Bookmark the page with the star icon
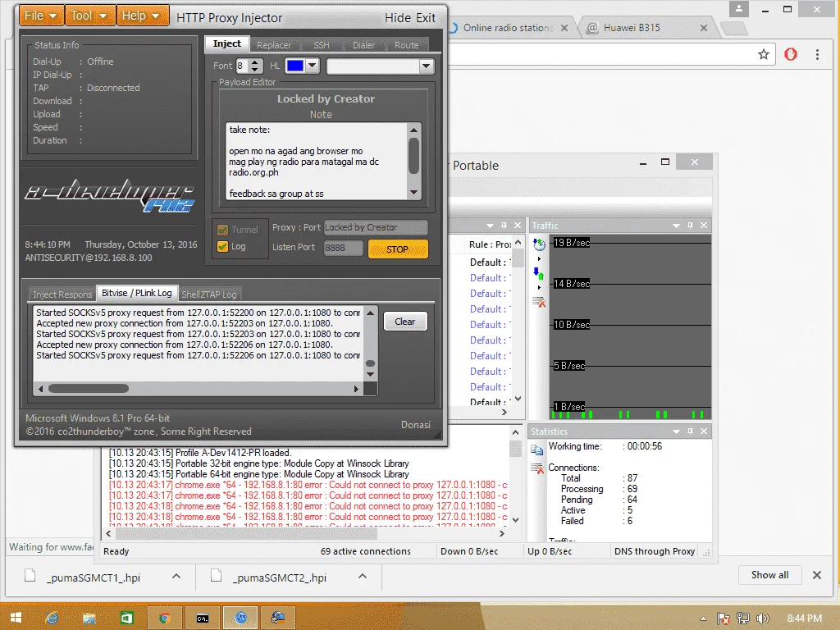840x630 pixels. coord(764,54)
